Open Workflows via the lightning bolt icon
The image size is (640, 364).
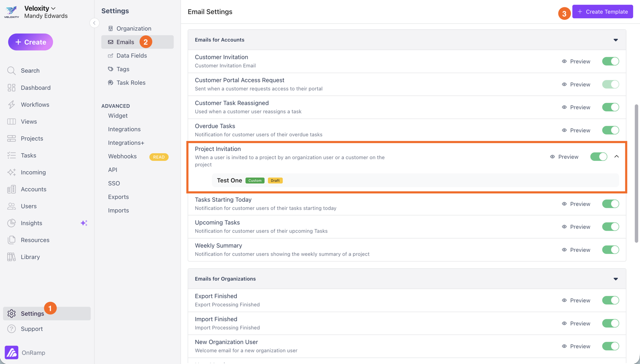click(x=11, y=105)
